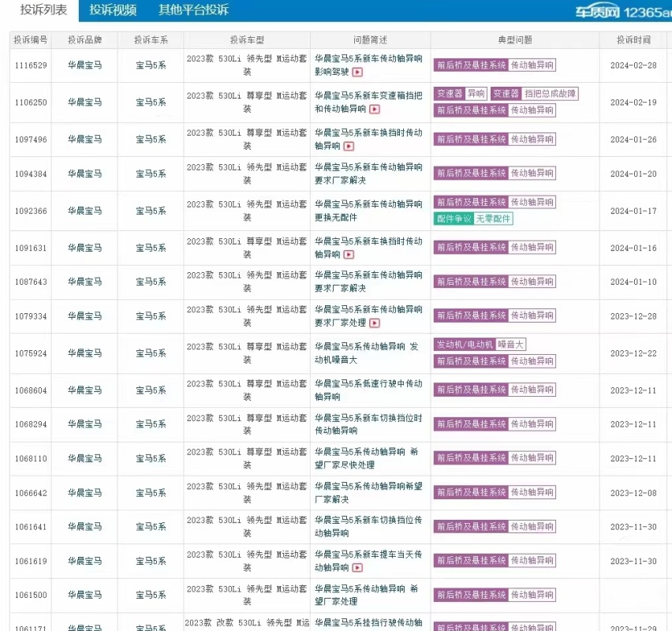The image size is (672, 631).
Task: Click the date 2024-02-19
Action: pos(633,103)
